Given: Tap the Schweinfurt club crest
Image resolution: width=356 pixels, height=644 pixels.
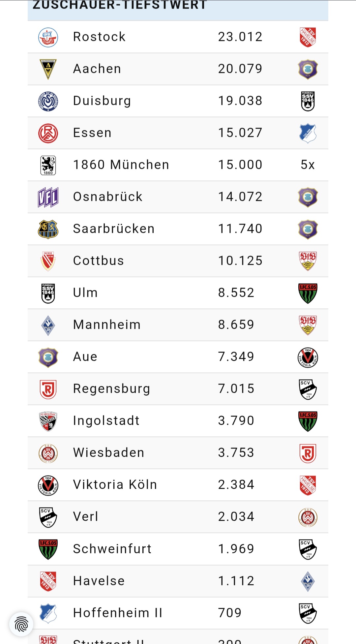Looking at the screenshot, I should tap(48, 549).
